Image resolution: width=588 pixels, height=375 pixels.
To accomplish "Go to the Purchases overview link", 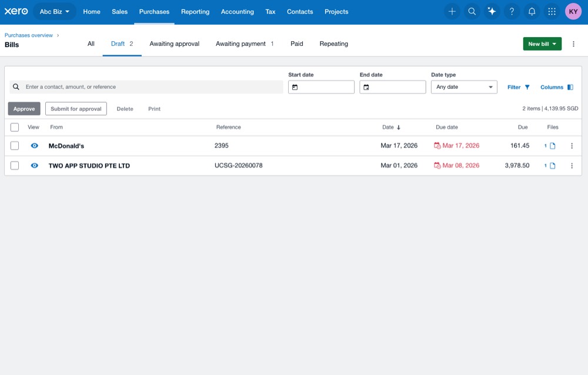I will pos(28,35).
